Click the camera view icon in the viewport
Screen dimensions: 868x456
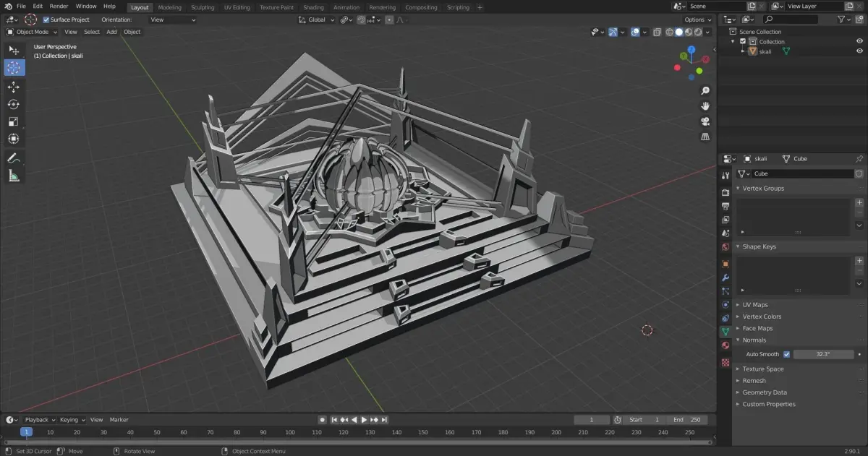click(705, 121)
